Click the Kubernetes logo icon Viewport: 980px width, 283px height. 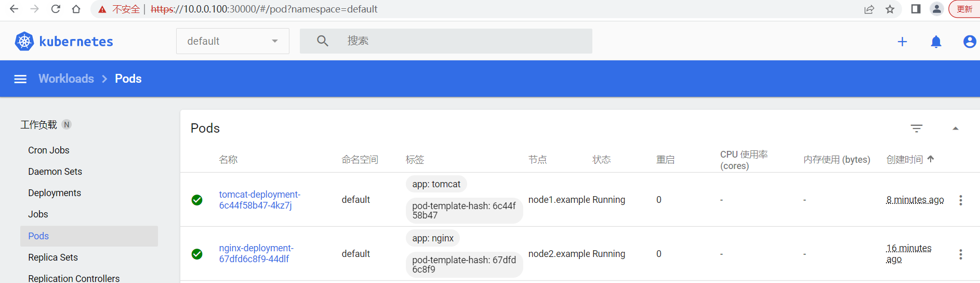24,41
